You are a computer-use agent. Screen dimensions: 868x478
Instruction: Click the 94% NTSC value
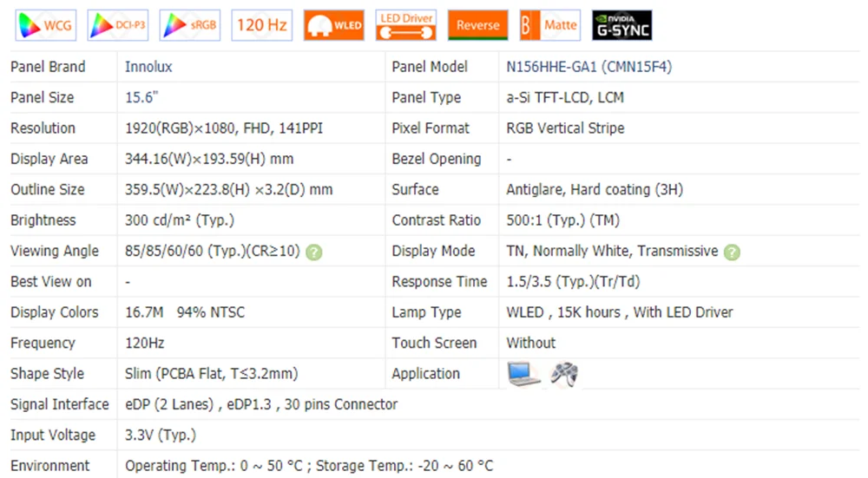coord(210,312)
